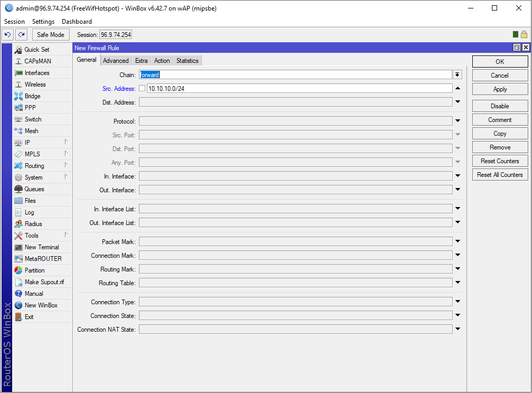
Task: Switch to the Statistics tab
Action: [x=188, y=60]
